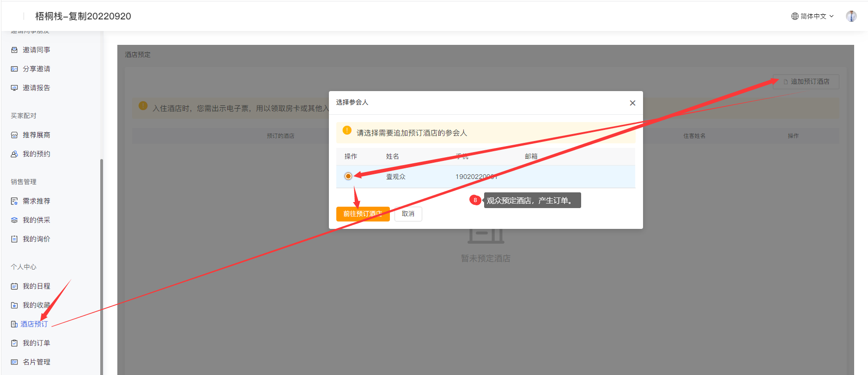Click the 操作 column header in dialog
The width and height of the screenshot is (868, 375).
click(x=351, y=156)
